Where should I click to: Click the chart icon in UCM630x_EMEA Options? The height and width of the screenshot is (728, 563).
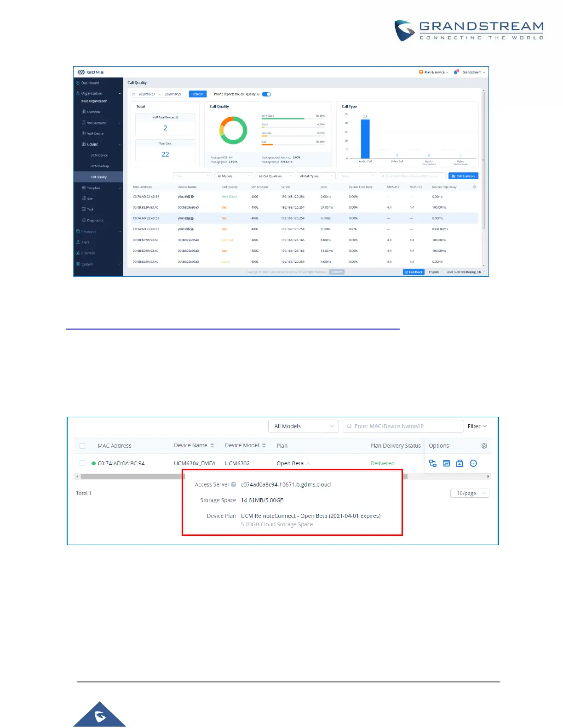446,463
